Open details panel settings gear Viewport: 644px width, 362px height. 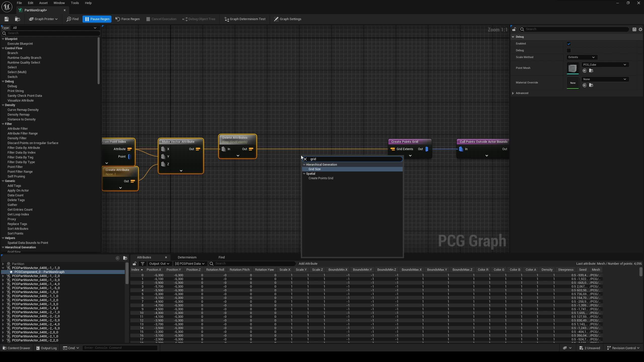tap(640, 29)
